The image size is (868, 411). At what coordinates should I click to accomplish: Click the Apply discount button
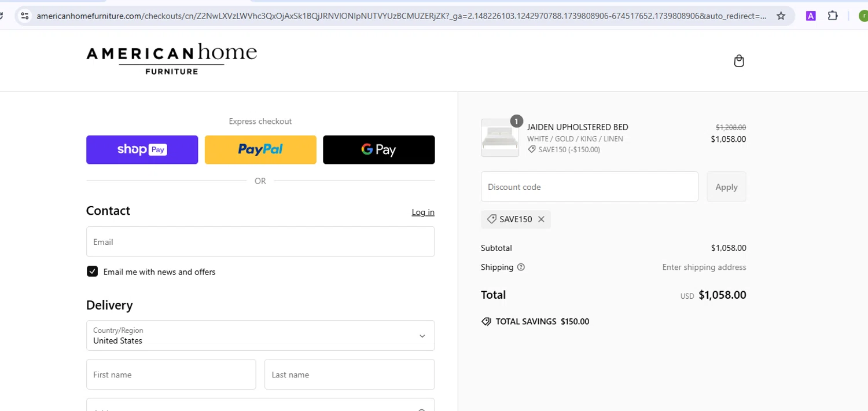pos(726,187)
